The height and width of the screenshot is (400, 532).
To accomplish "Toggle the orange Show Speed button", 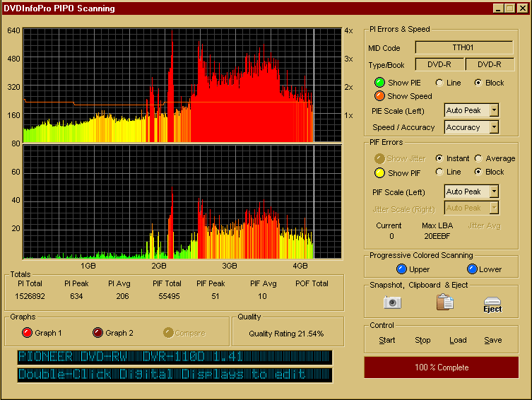I will (379, 96).
